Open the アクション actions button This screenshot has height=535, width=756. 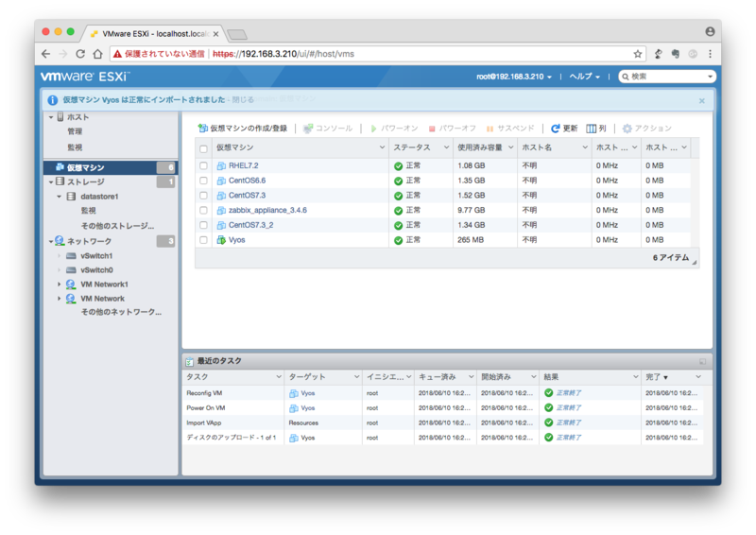(647, 129)
